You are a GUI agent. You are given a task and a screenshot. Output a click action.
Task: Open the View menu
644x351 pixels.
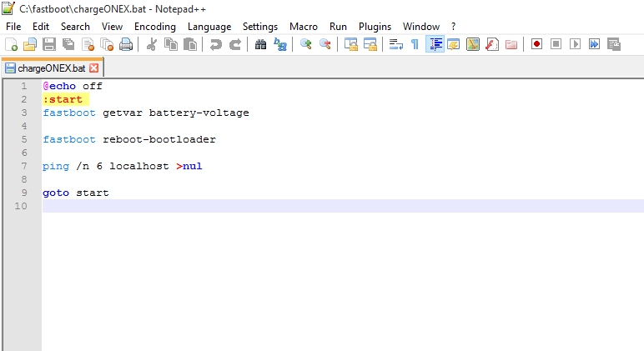[x=112, y=27]
